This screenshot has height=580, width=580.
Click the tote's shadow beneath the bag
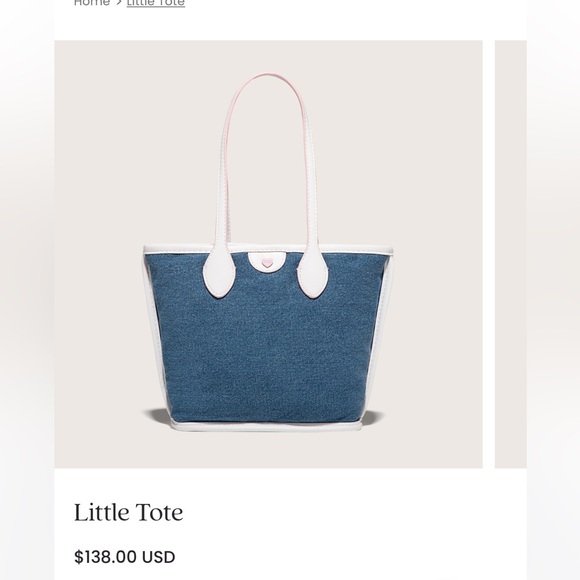pos(155,415)
